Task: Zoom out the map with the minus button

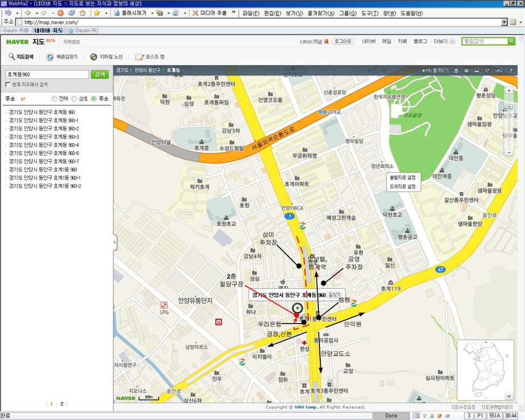Action: pos(509,152)
